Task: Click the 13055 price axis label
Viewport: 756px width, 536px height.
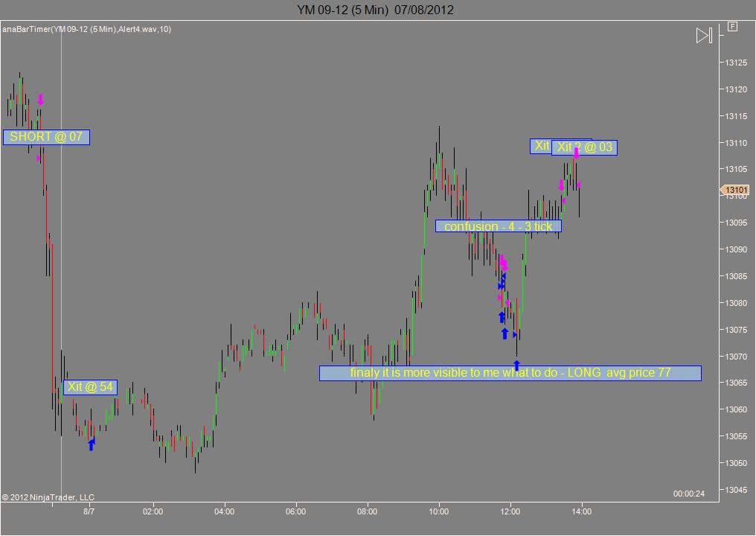Action: click(x=736, y=436)
